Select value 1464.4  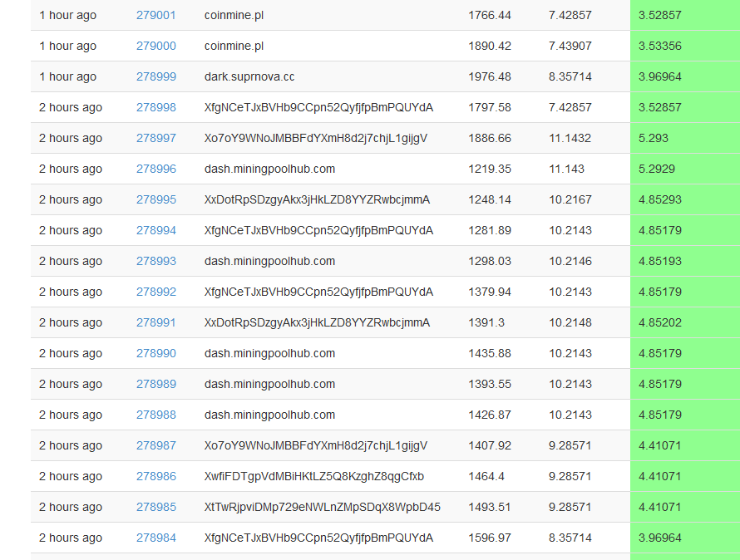coord(486,476)
